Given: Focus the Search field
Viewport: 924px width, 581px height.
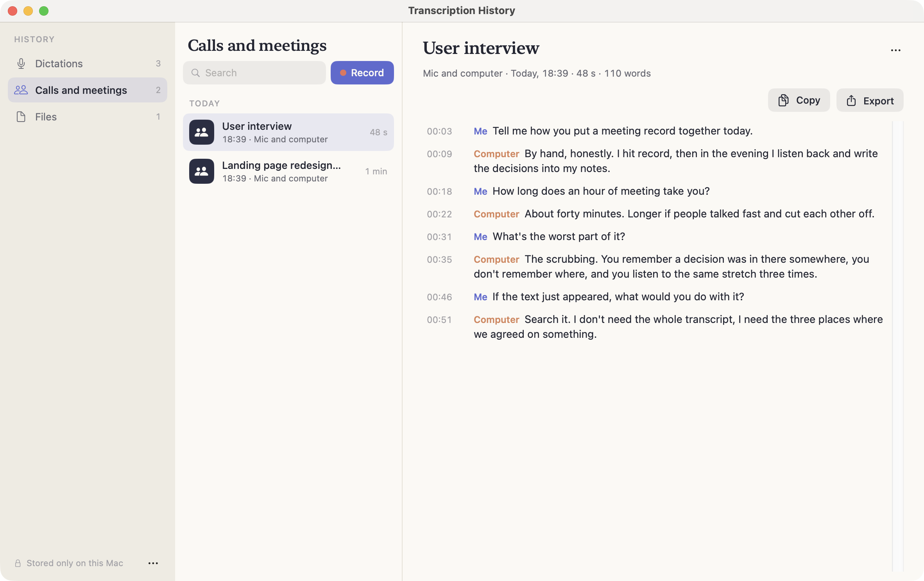Looking at the screenshot, I should [x=254, y=73].
